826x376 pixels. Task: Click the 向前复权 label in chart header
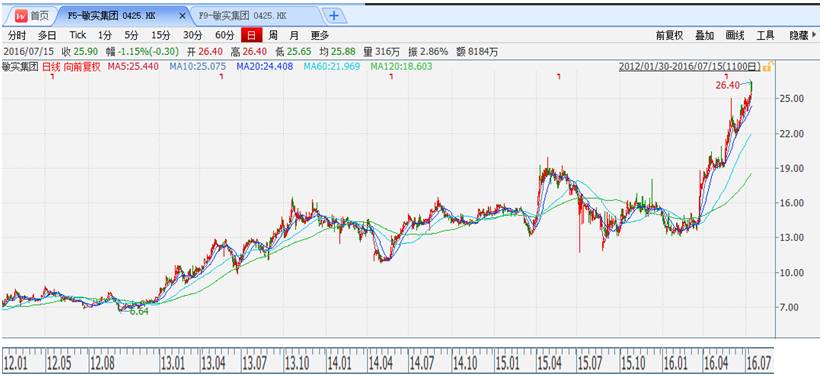(83, 66)
